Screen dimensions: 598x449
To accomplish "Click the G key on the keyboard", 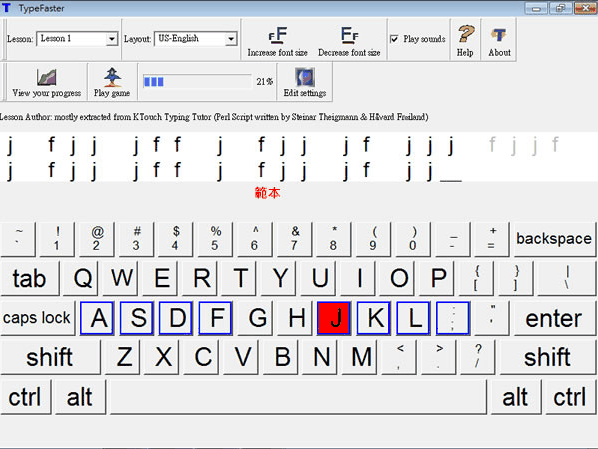I will [x=255, y=318].
